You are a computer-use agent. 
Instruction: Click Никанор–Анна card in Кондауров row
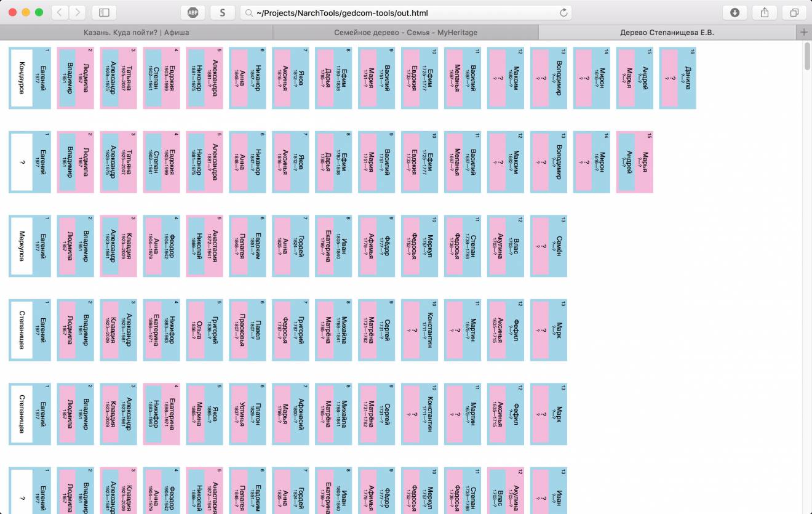(248, 79)
